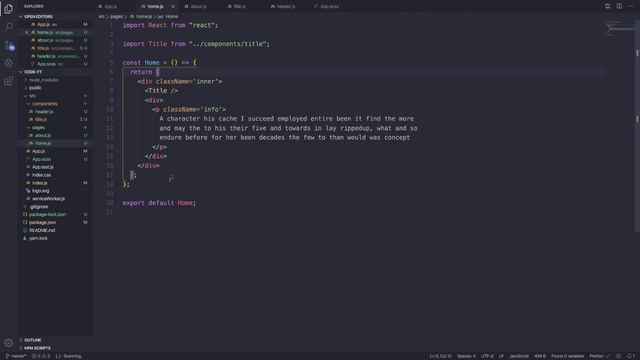
Task: Open the Manage gear icon at the bottom left
Action: 9,343
